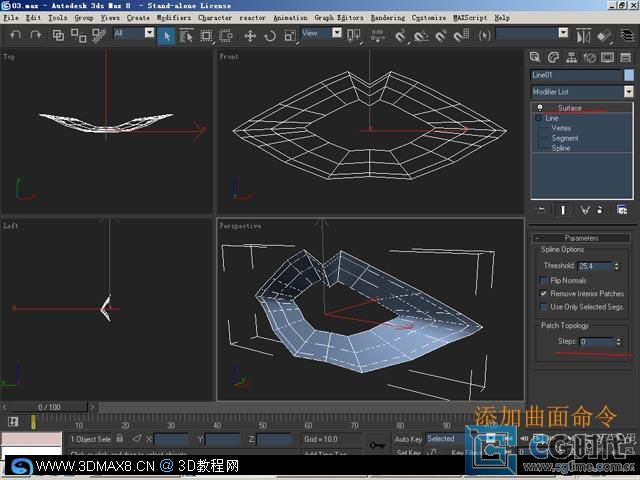640x480 pixels.
Task: Open Configure Modifier Sets icon
Action: click(x=622, y=210)
